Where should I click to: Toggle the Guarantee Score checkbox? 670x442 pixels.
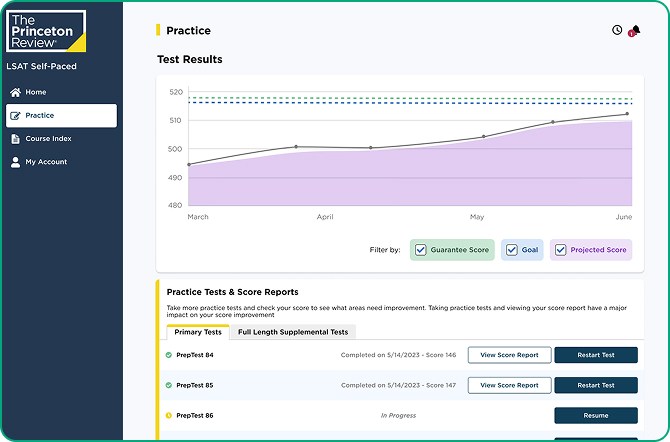(421, 250)
